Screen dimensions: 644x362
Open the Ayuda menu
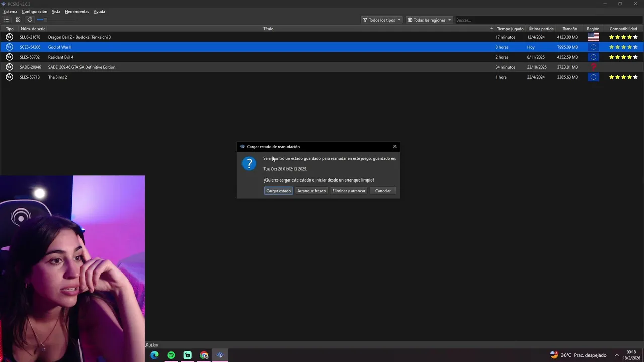click(x=99, y=11)
